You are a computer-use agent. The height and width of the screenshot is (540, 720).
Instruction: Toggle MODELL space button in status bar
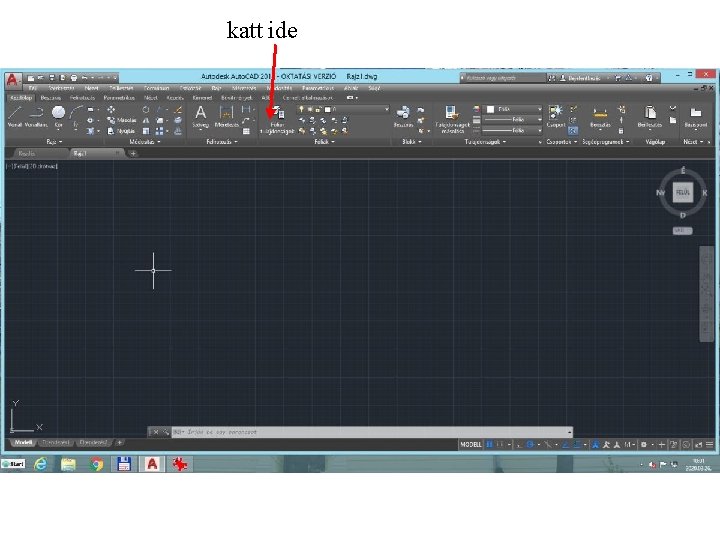[471, 444]
